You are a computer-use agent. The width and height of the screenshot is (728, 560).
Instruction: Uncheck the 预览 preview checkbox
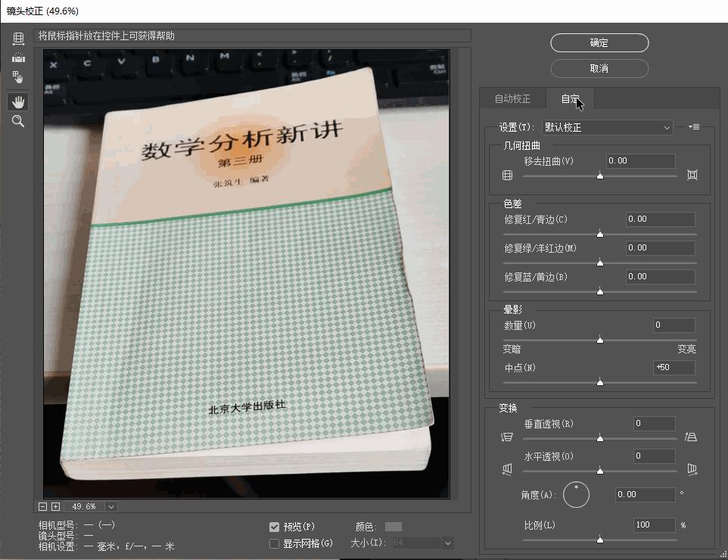tap(275, 527)
